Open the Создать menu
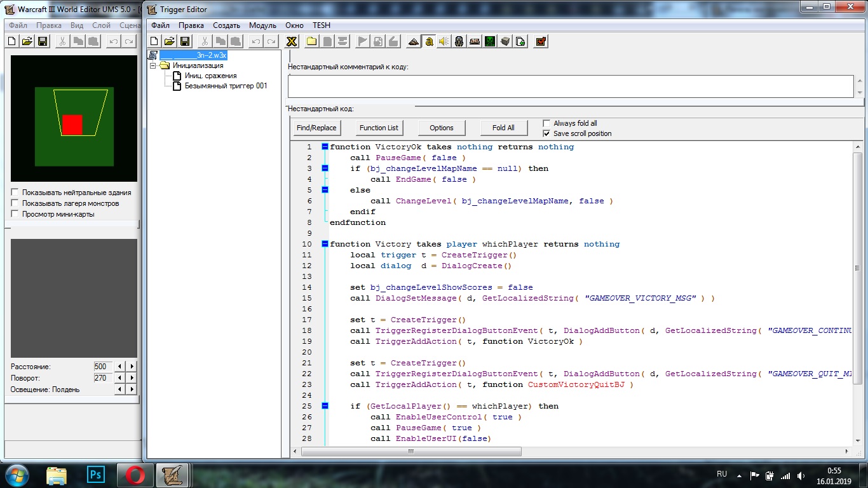868x488 pixels. click(x=226, y=25)
